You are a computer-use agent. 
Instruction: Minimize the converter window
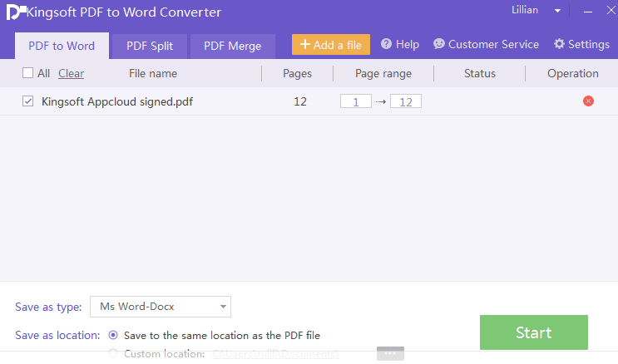(x=588, y=12)
